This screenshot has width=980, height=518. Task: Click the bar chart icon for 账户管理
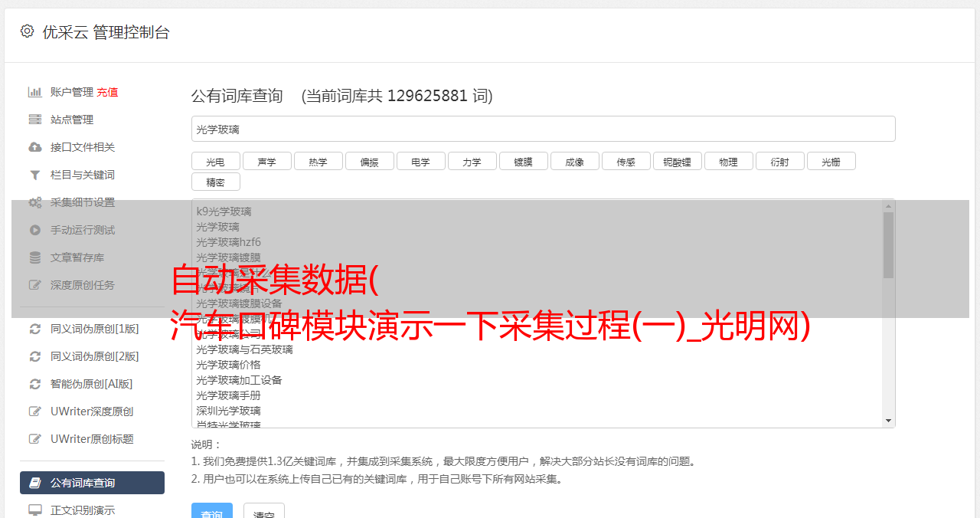point(34,92)
